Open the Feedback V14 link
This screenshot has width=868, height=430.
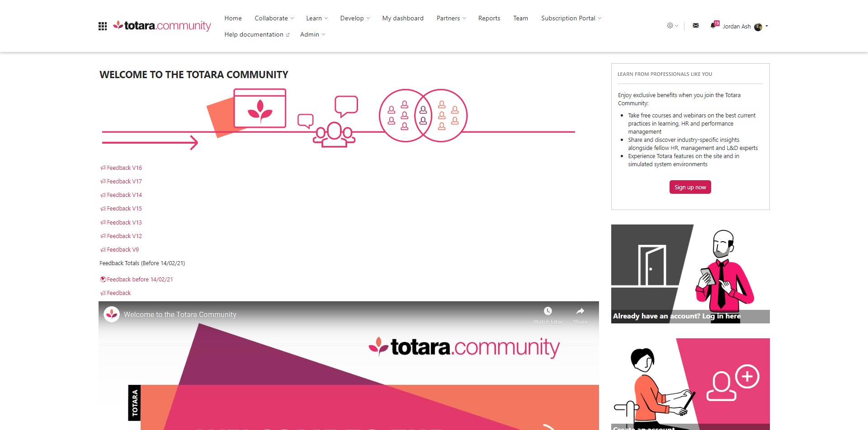[x=124, y=195]
